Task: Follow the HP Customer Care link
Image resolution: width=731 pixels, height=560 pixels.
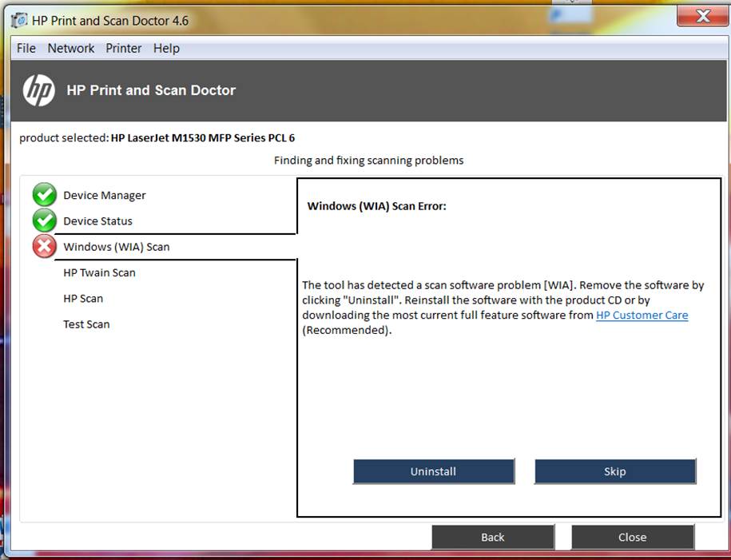Action: 642,316
